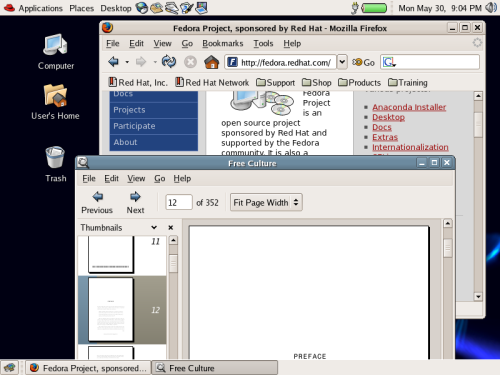Image resolution: width=500 pixels, height=375 pixels.
Task: Follow the Internationalization link
Action: click(410, 147)
